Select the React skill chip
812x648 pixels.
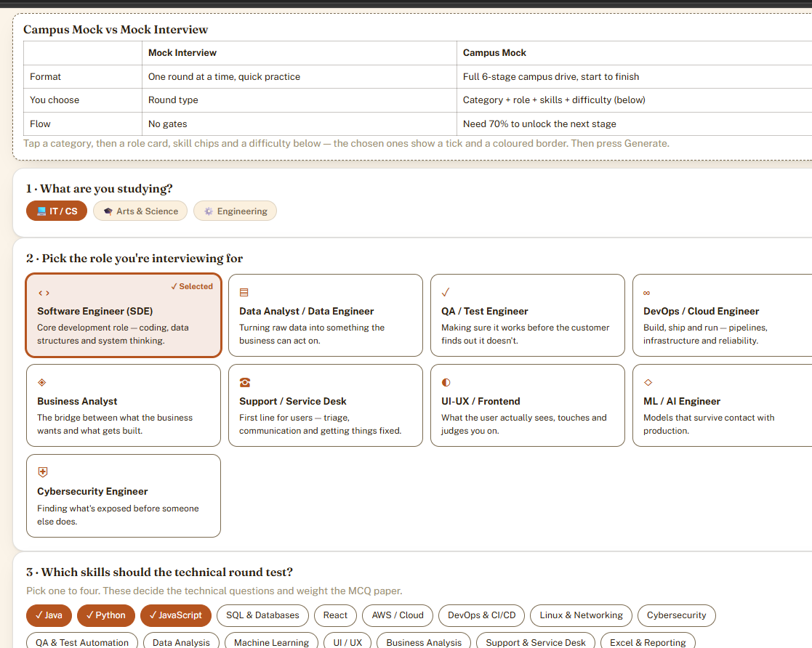(x=335, y=615)
